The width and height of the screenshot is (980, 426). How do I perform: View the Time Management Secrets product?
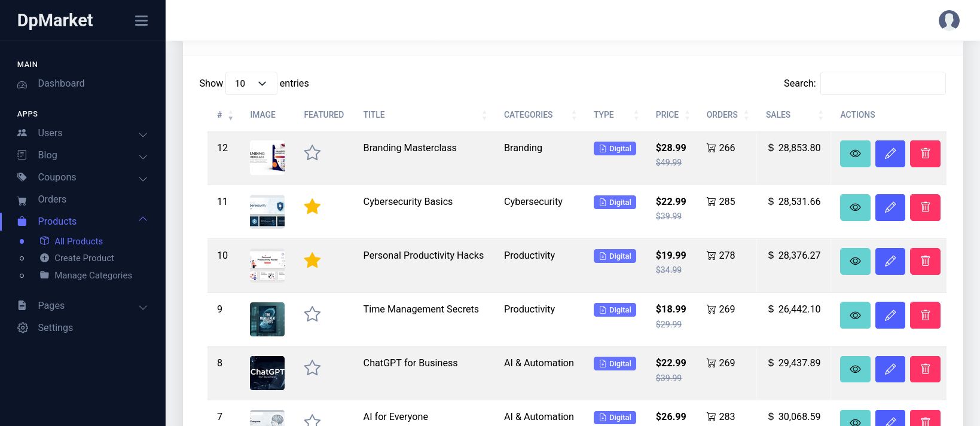tap(855, 315)
